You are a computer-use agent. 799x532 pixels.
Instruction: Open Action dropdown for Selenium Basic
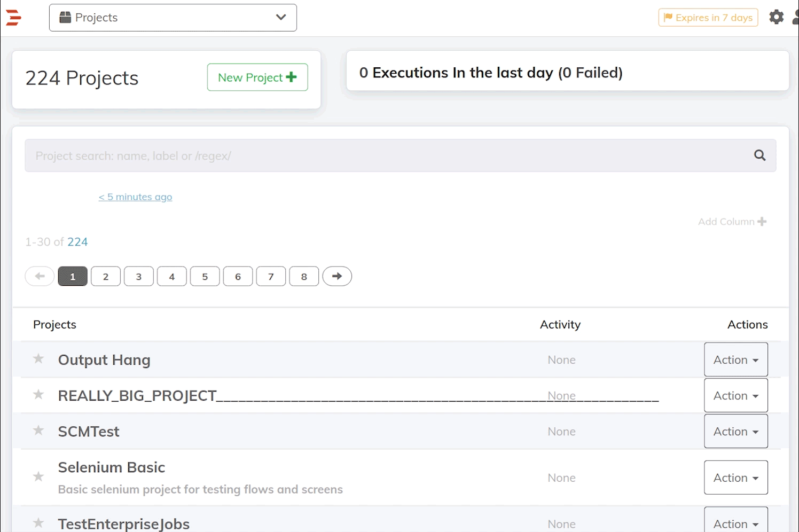pos(736,478)
